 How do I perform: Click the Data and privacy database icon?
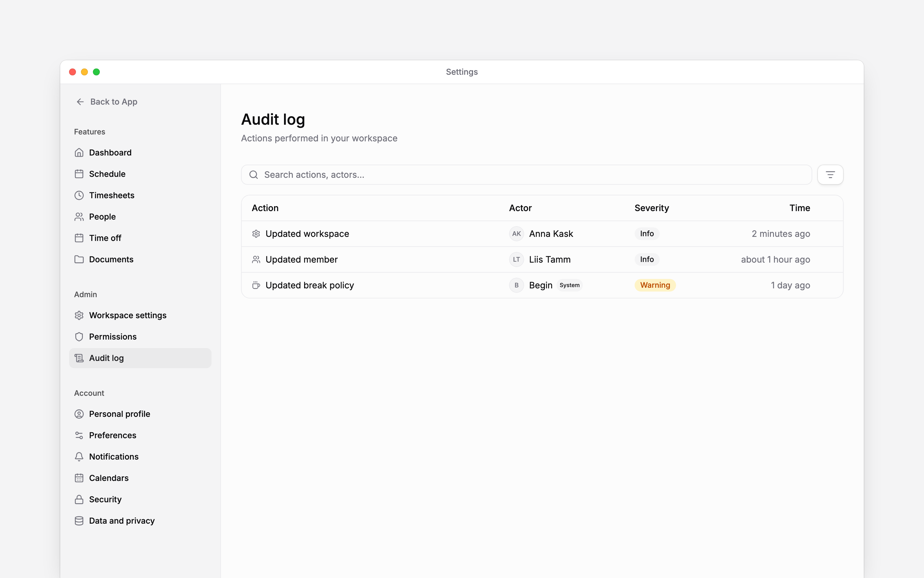pos(79,521)
